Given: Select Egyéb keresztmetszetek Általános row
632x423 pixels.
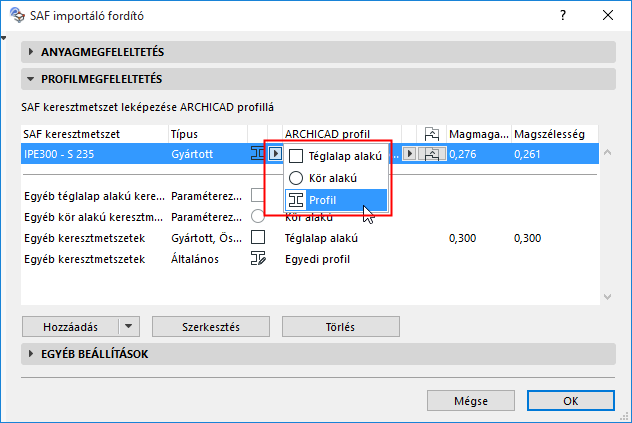Looking at the screenshot, I should coord(310,259).
